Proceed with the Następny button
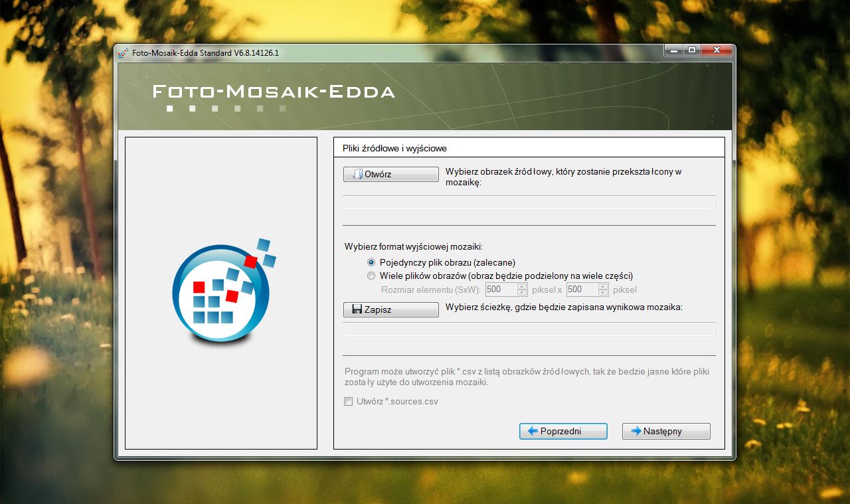Viewport: 850px width, 504px height. coord(666,431)
